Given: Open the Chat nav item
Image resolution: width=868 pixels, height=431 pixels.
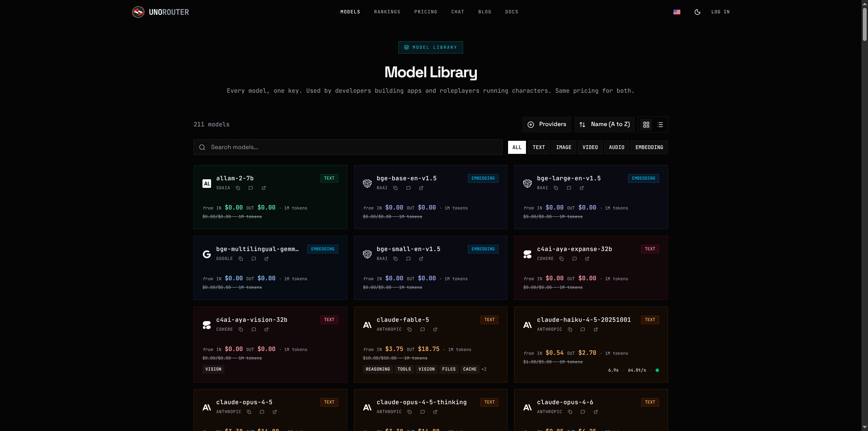Looking at the screenshot, I should [x=458, y=12].
